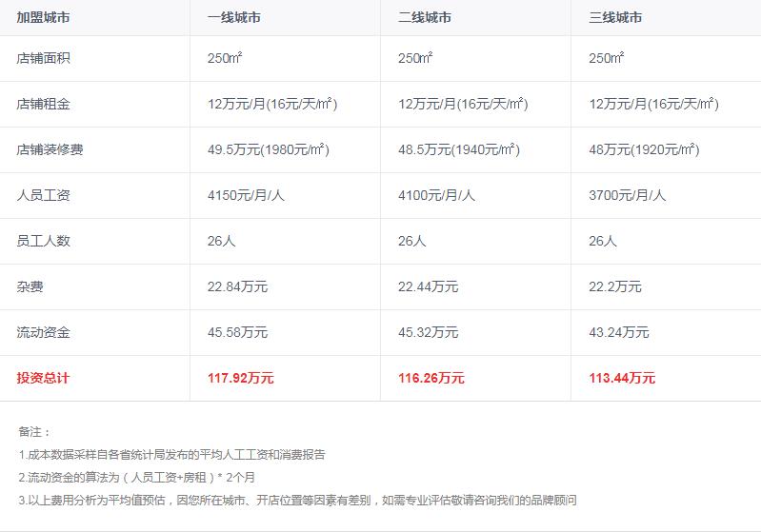
Task: Click the 3700元/月/人 salary cell
Action: click(x=627, y=195)
